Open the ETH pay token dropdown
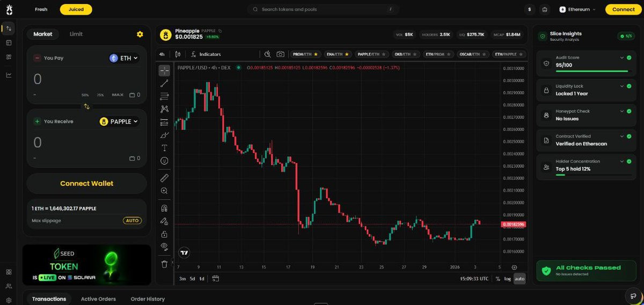This screenshot has height=305, width=644. (124, 58)
